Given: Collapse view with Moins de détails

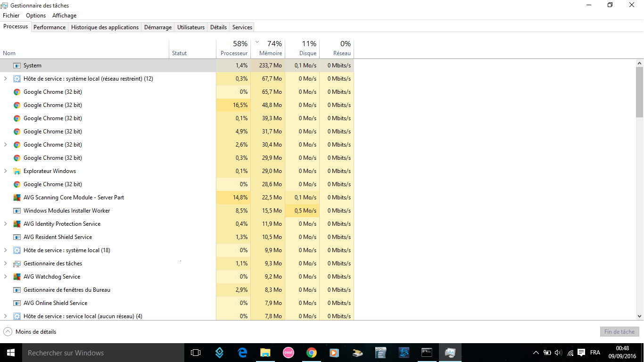Looking at the screenshot, I should [x=30, y=332].
